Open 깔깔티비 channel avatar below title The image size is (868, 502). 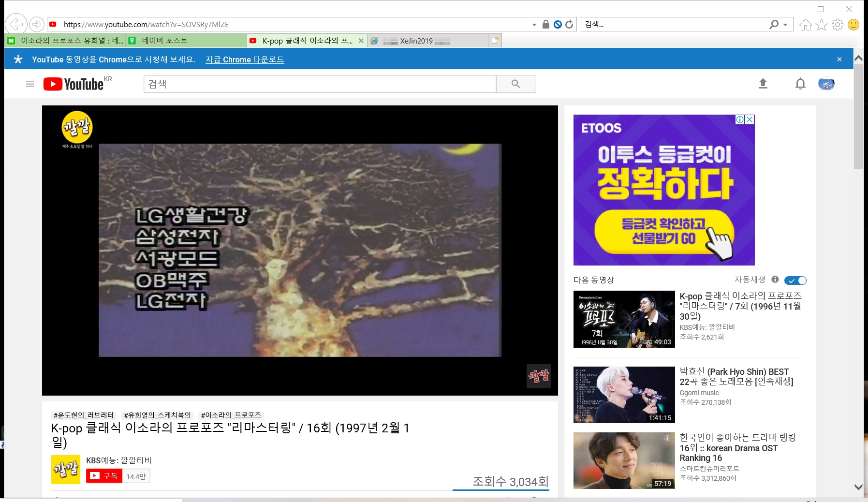tap(66, 469)
